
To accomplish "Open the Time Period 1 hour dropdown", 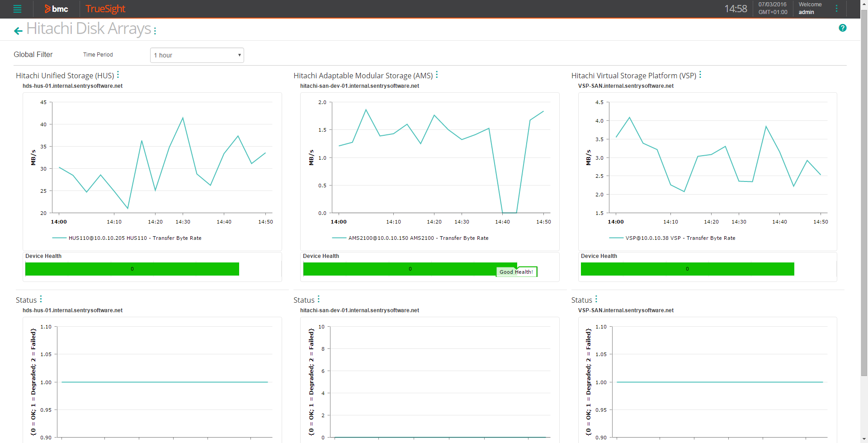I will 197,55.
